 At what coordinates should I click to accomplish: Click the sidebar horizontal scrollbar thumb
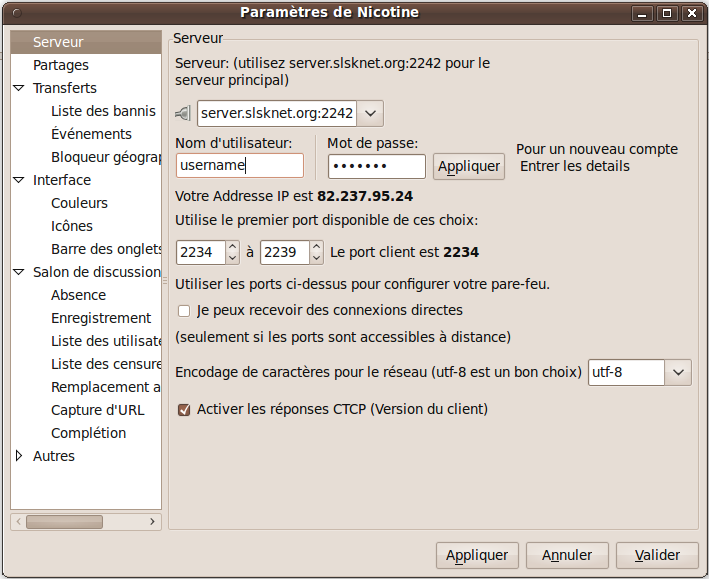point(64,522)
